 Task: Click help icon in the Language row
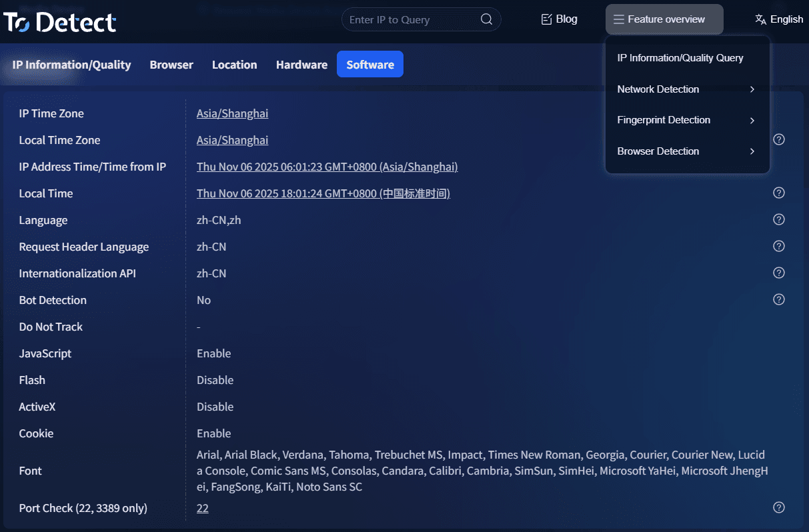(778, 219)
